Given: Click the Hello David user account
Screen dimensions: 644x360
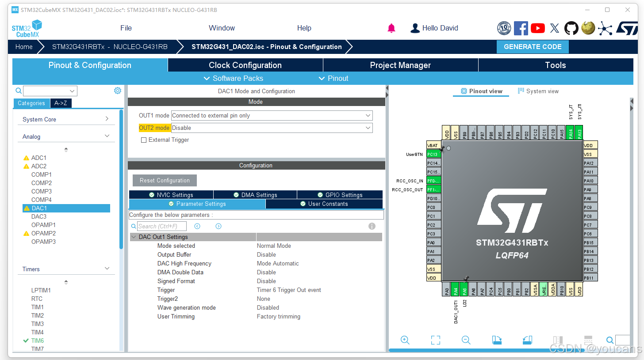Looking at the screenshot, I should (434, 28).
